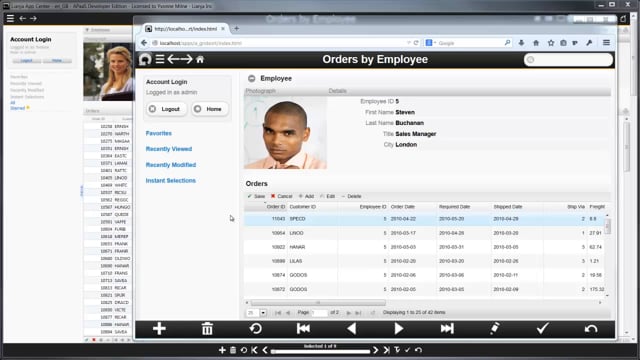Open the Recently Modified link
The height and width of the screenshot is (360, 640).
coord(171,165)
